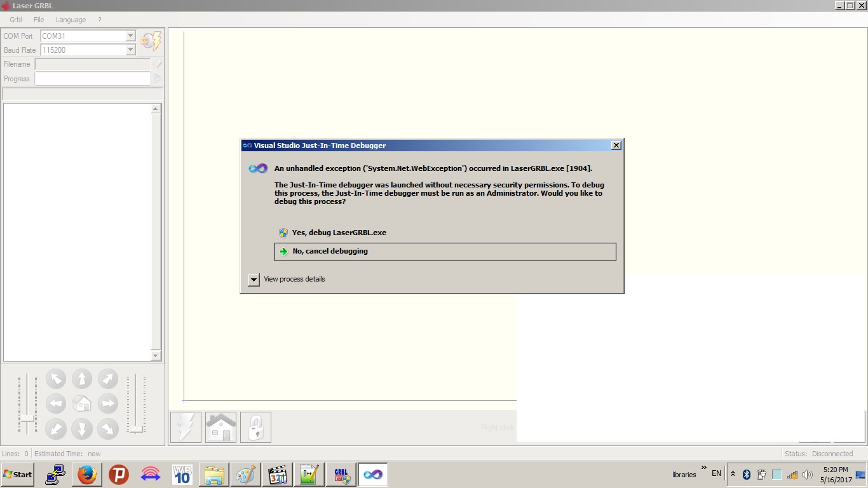Choose No, cancel debugging
Image resolution: width=868 pixels, height=488 pixels.
click(445, 252)
